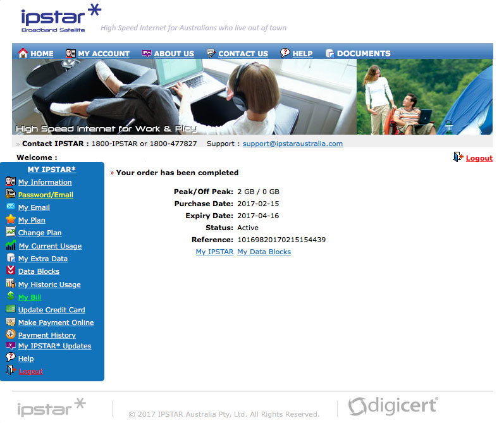Open CONTACT US in the navigation bar
Viewport: 504px width, 423px height.
243,54
